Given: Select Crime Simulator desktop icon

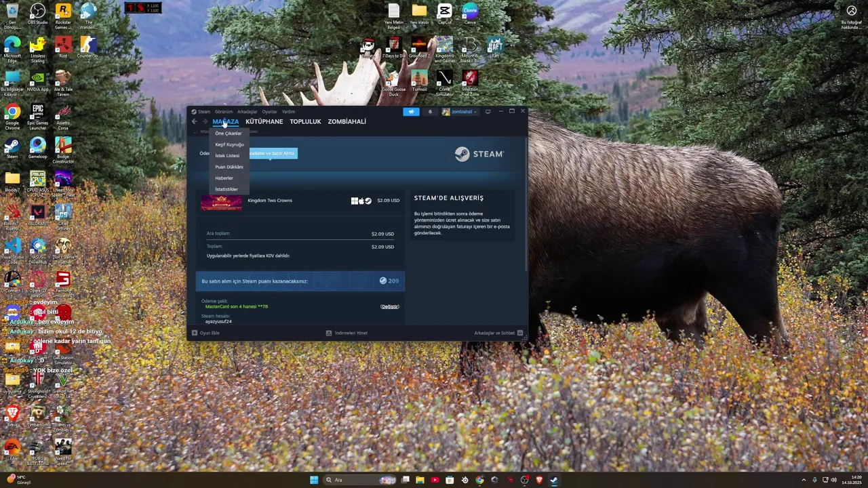Looking at the screenshot, I should coord(445,83).
